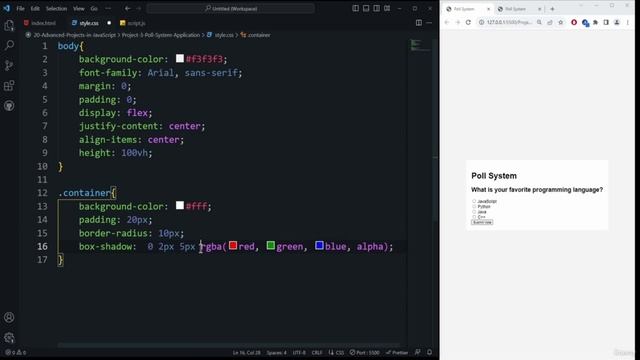
Task: Click the feedback icon in status bar
Action: [x=418, y=352]
